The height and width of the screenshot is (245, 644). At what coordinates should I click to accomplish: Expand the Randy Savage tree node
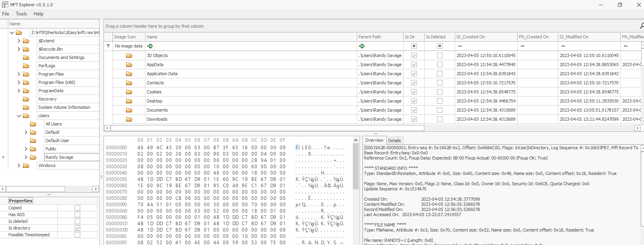[26, 157]
